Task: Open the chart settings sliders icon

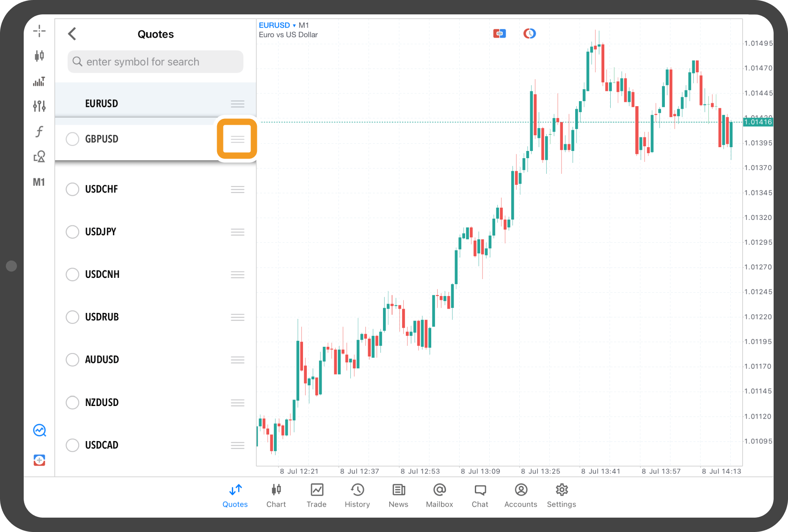Action: (39, 106)
